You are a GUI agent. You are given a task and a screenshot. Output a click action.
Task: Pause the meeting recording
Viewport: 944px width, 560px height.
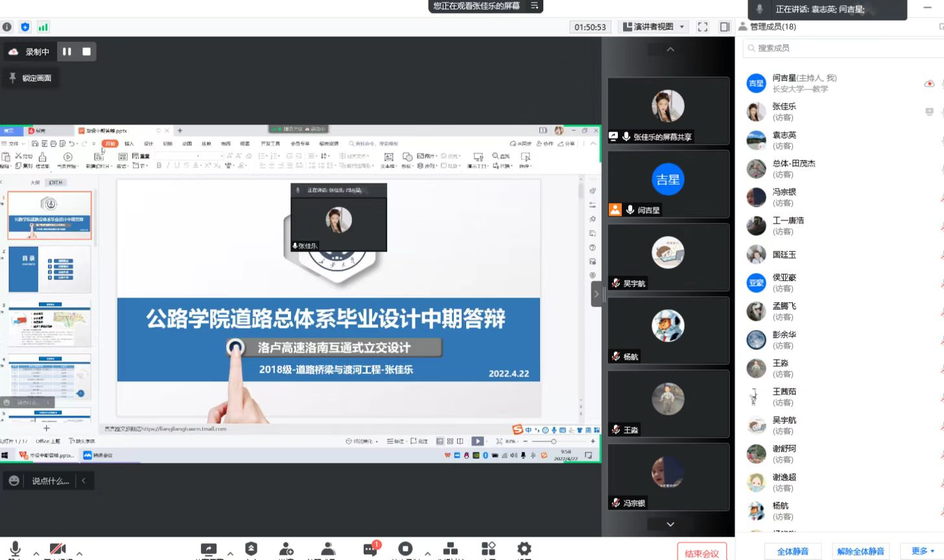67,52
